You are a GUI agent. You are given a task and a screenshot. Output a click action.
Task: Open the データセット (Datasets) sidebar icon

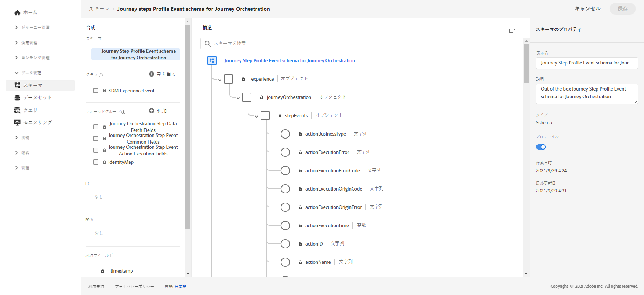pyautogui.click(x=17, y=98)
